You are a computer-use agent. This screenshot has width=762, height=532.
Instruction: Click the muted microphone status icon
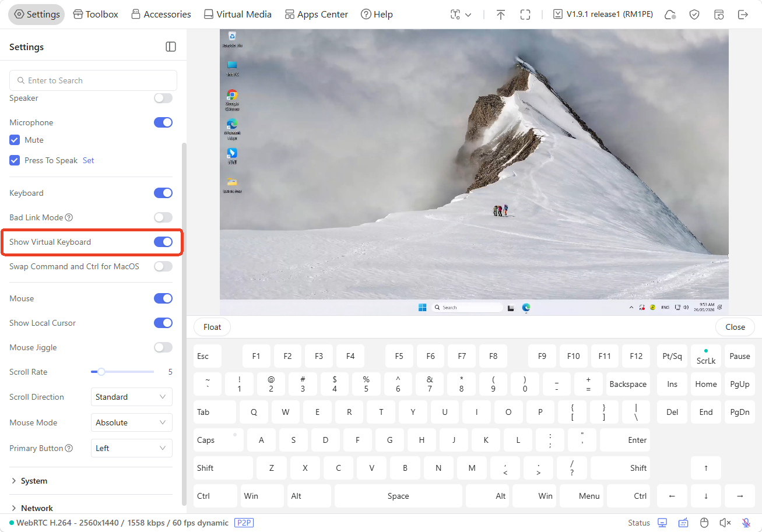pos(746,523)
